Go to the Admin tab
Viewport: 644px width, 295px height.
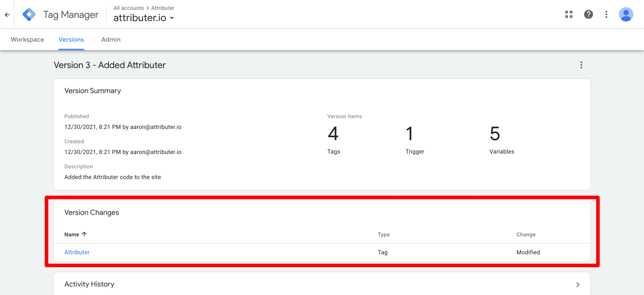pos(111,39)
